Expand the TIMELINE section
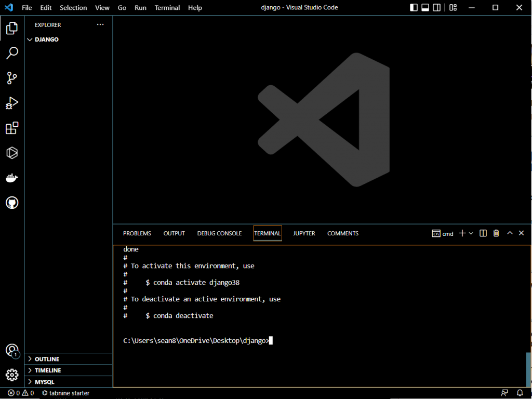 click(68, 370)
